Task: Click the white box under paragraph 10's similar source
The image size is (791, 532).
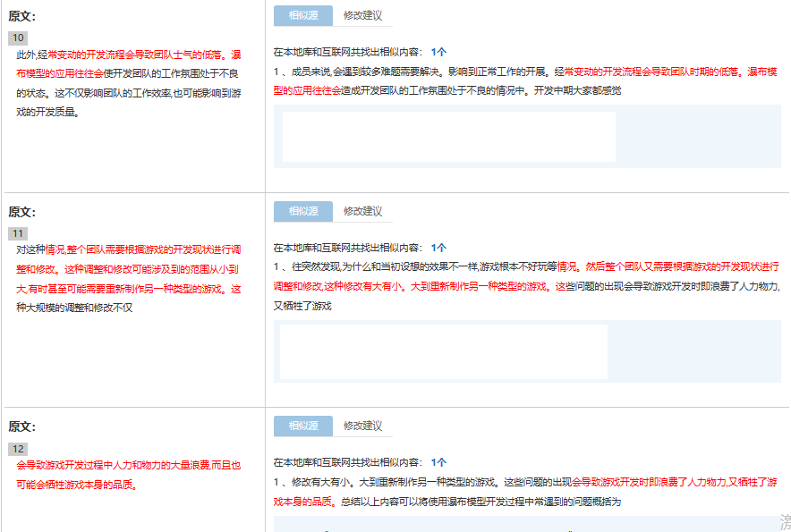Action: tap(448, 137)
